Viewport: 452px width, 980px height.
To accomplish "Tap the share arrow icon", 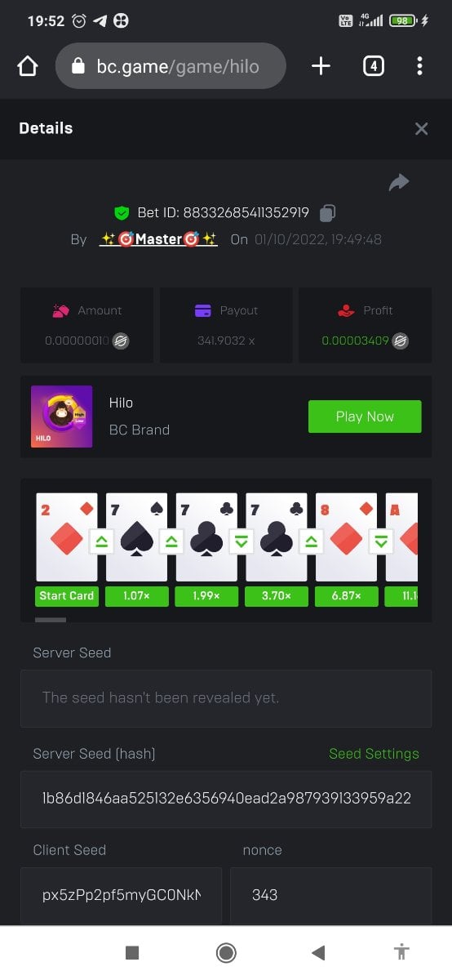I will click(399, 183).
